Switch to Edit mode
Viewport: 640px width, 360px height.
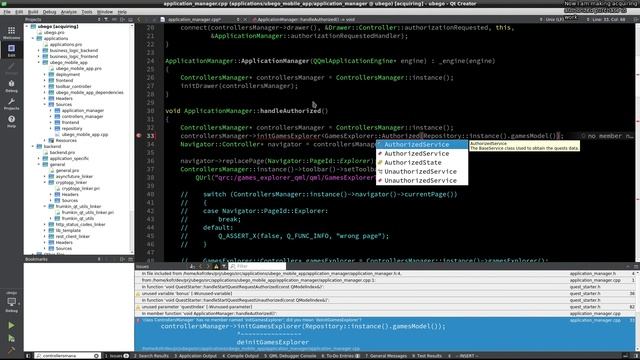click(x=11, y=50)
